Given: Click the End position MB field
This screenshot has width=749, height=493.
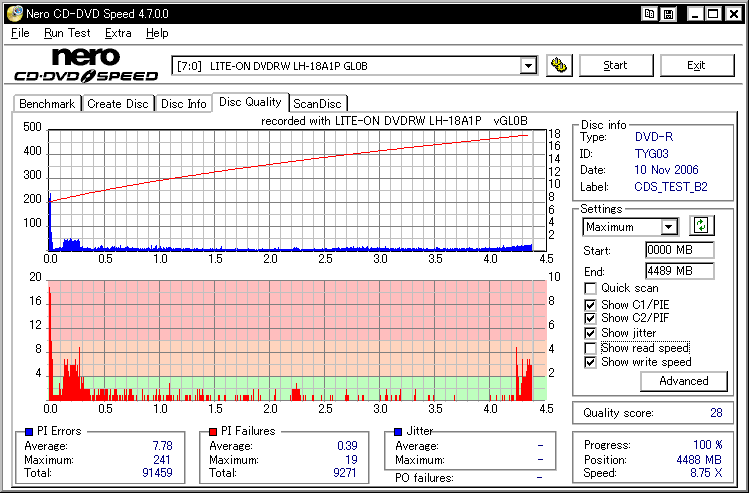Looking at the screenshot, I should (678, 271).
